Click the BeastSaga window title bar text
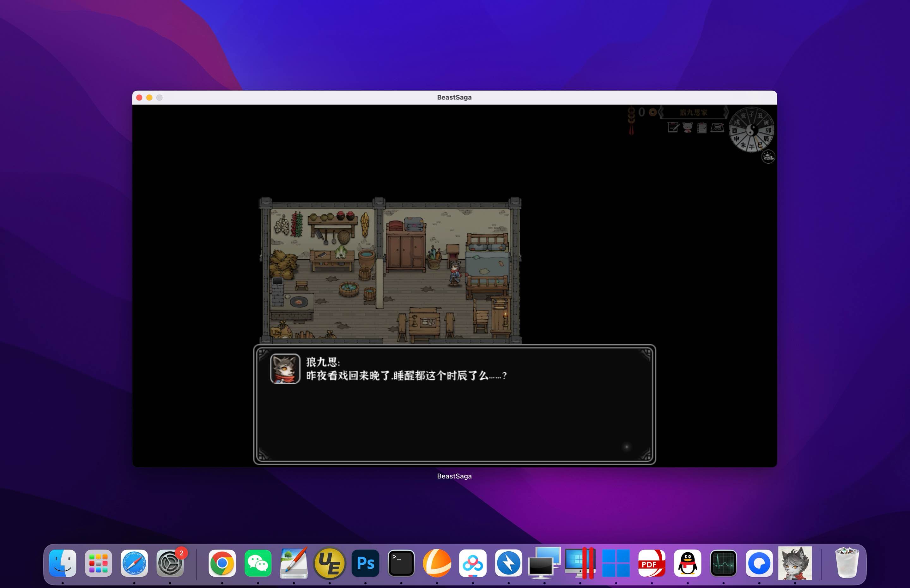The width and height of the screenshot is (910, 588). click(454, 97)
